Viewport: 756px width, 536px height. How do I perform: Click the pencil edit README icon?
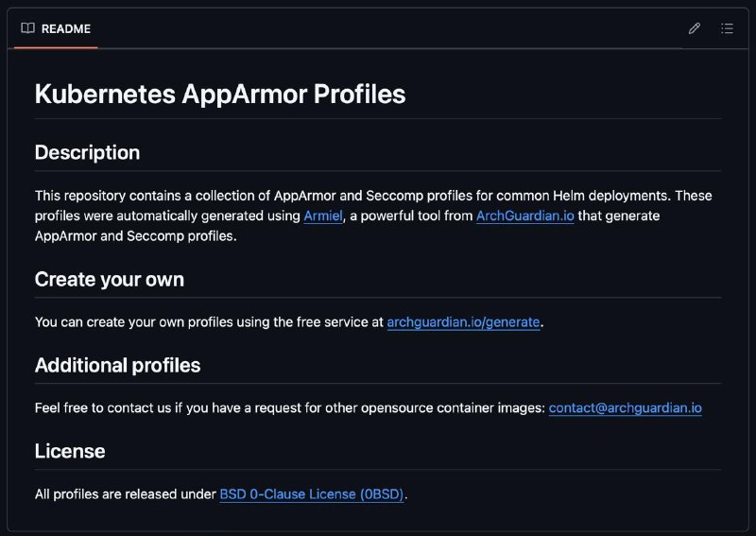[695, 28]
